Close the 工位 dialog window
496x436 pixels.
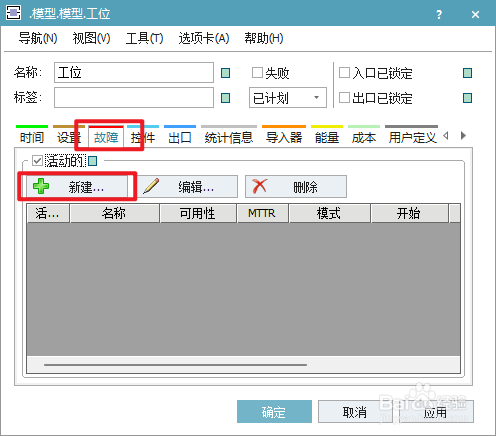475,14
